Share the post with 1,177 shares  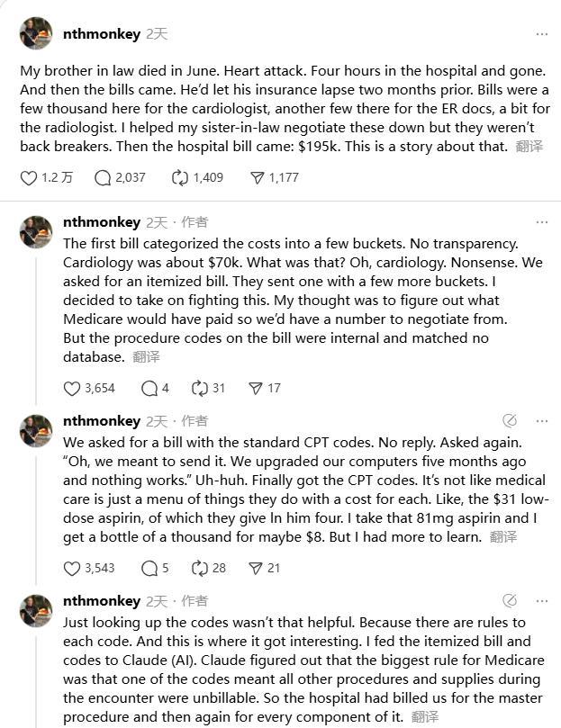point(255,177)
